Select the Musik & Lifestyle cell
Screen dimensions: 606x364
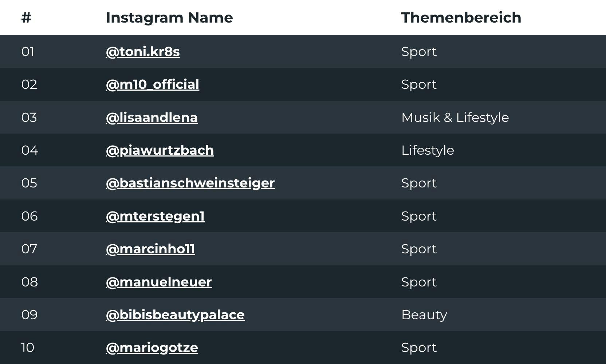click(x=455, y=118)
